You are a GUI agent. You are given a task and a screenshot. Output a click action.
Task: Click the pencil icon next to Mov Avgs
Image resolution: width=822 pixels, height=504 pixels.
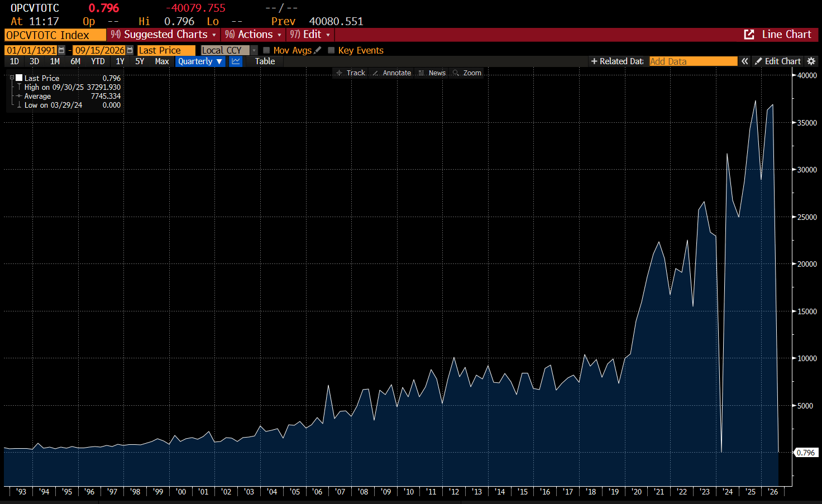coord(318,50)
